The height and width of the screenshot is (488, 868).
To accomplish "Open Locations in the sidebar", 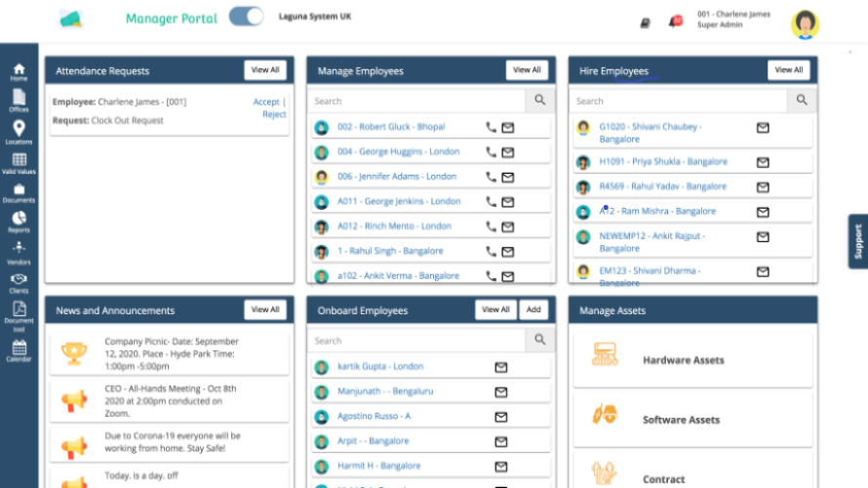I will [19, 133].
